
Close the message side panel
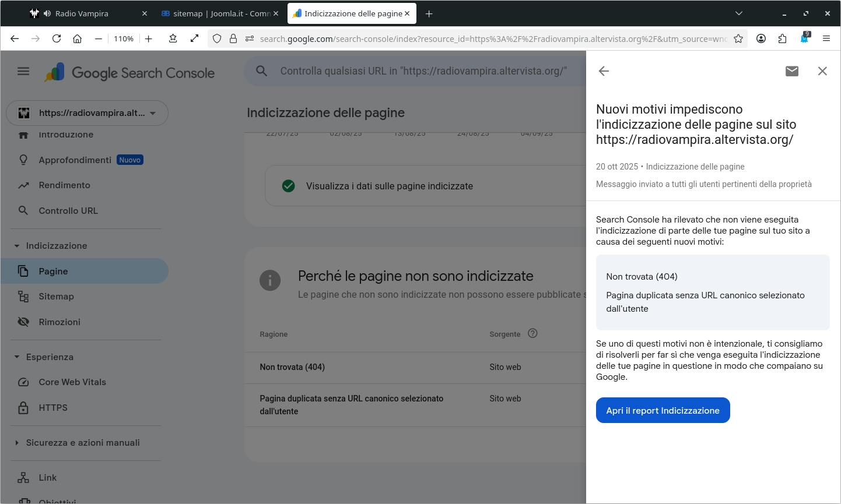tap(822, 71)
